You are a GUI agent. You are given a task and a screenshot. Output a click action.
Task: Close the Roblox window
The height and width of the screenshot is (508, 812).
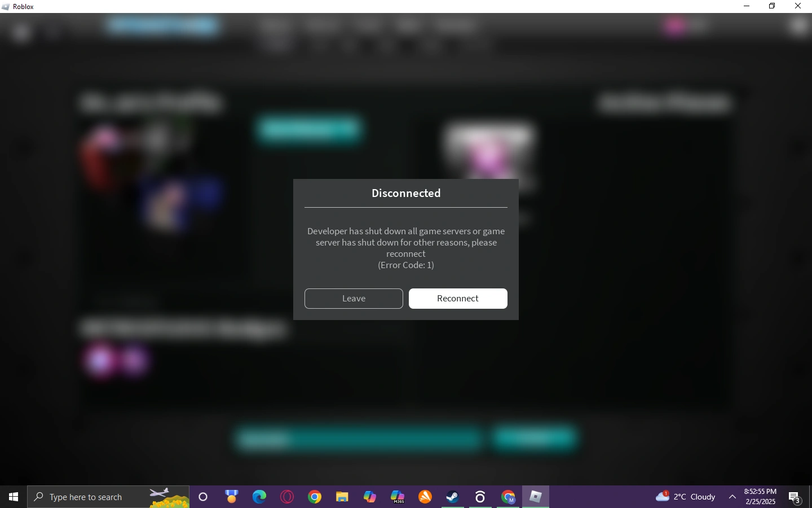click(x=798, y=6)
